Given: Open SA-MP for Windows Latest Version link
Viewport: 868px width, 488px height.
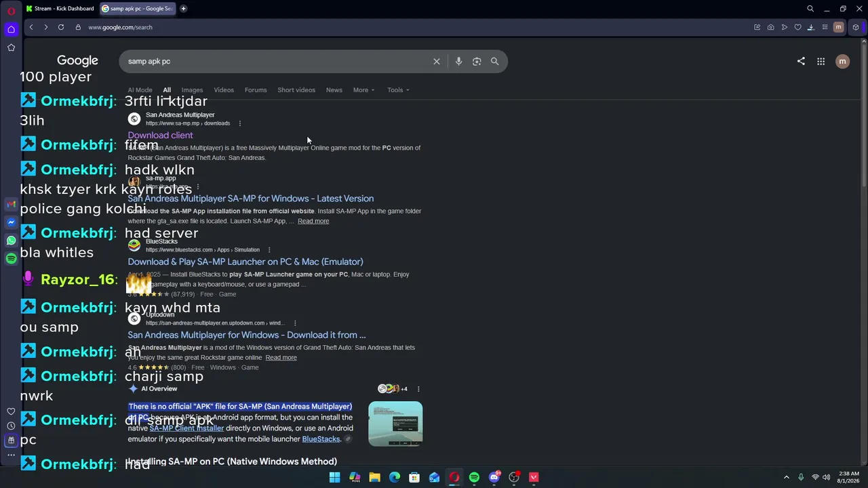Looking at the screenshot, I should (251, 199).
